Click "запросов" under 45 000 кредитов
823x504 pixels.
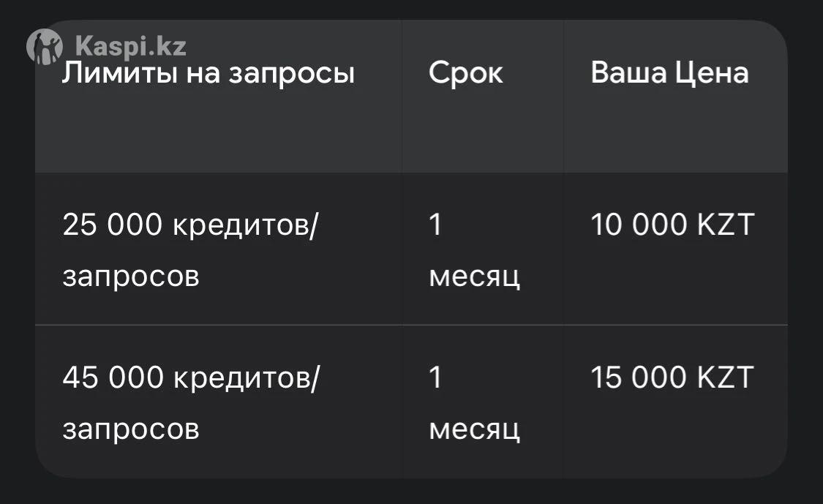(x=131, y=429)
